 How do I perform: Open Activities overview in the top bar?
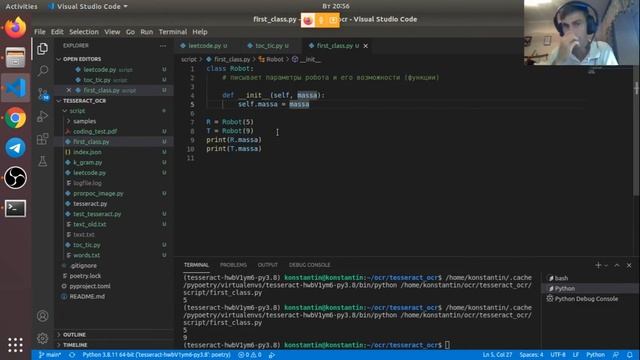click(x=21, y=6)
